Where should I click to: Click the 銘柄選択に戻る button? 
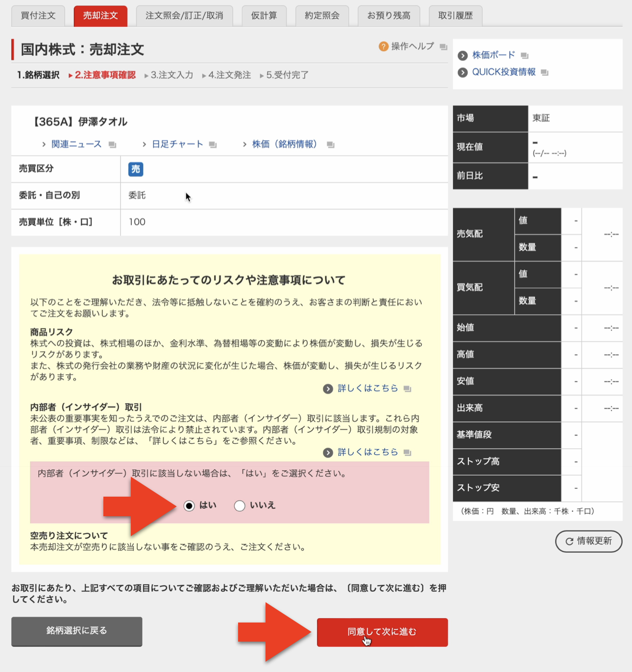76,631
